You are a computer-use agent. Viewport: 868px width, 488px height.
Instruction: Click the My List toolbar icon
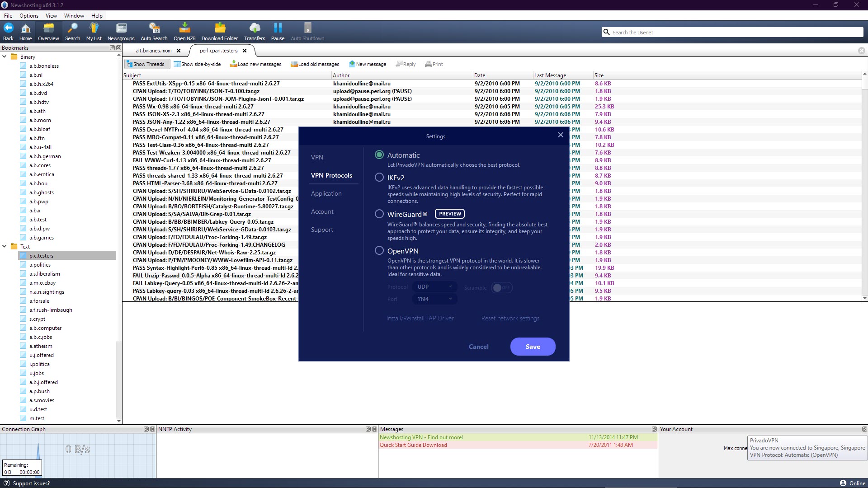[94, 32]
